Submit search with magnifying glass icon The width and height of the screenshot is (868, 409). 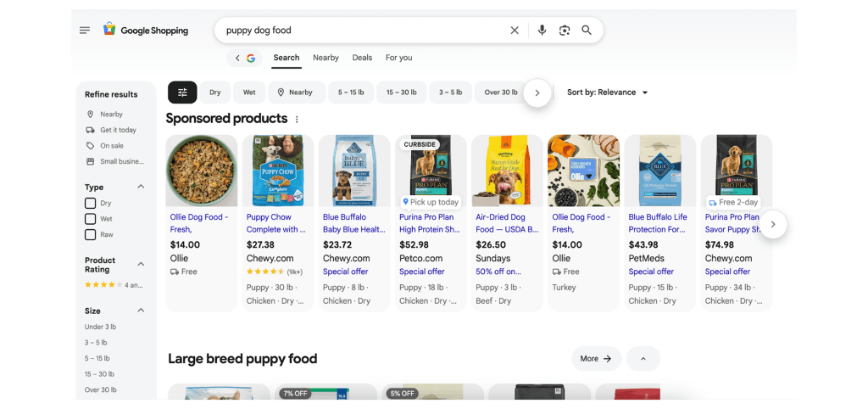pos(587,31)
